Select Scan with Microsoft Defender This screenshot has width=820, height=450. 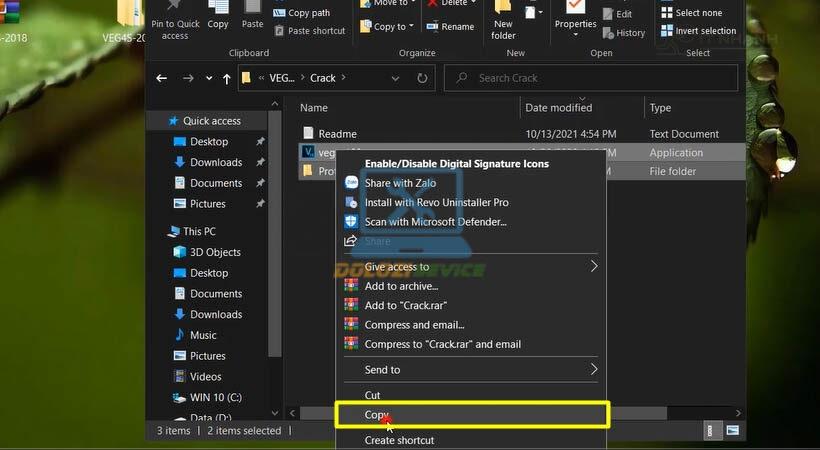point(435,221)
